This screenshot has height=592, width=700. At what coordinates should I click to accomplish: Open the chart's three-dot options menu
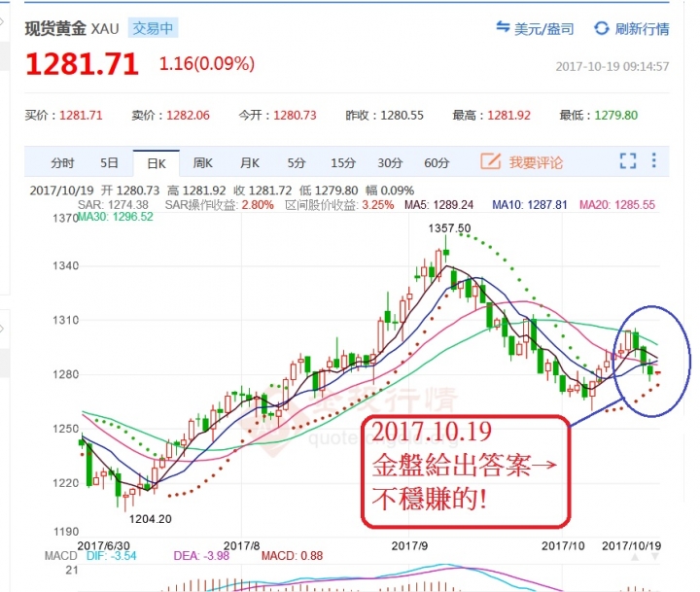(654, 160)
